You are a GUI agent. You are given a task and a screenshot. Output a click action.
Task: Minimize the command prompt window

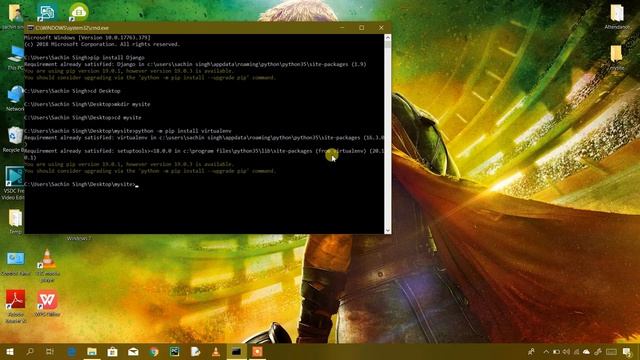[342, 28]
